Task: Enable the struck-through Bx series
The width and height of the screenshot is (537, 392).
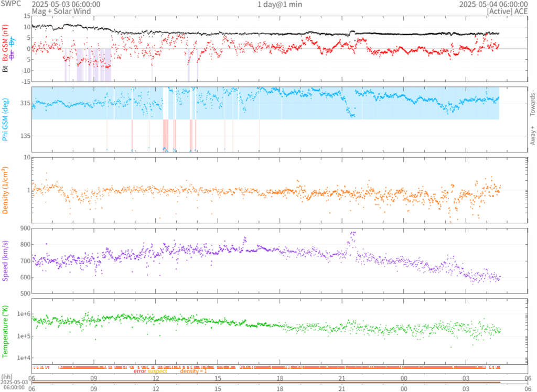Action: point(12,55)
